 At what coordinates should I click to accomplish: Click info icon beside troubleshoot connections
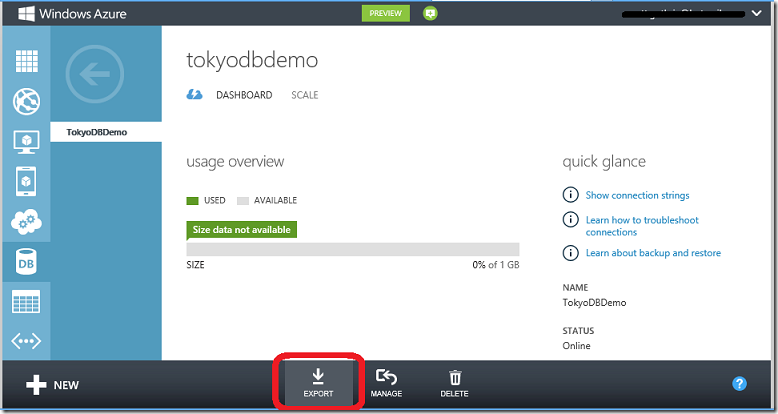point(571,219)
